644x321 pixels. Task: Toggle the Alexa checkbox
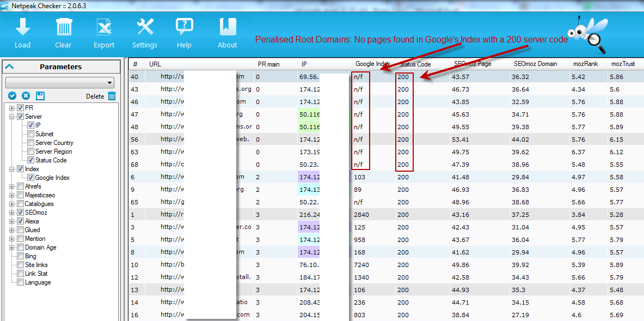pyautogui.click(x=21, y=221)
